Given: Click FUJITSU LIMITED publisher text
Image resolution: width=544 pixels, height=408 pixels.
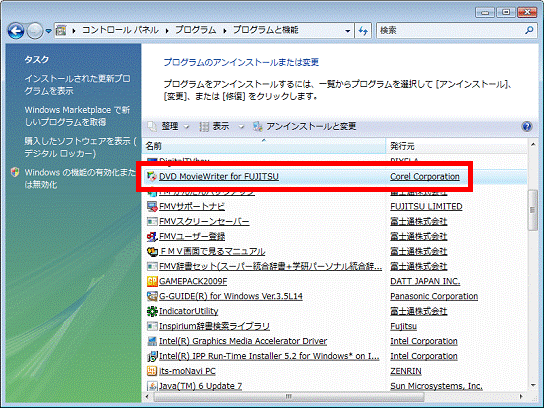Looking at the screenshot, I should (426, 207).
